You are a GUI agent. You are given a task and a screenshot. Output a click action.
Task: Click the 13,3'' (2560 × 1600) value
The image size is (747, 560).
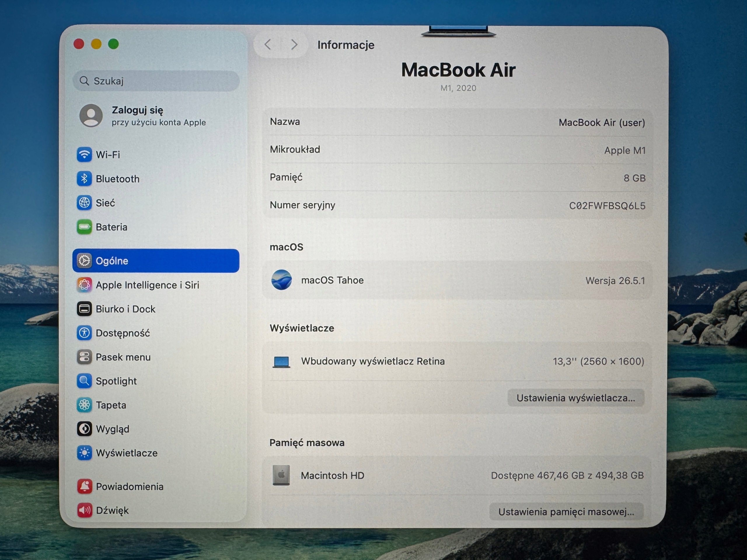coord(598,361)
